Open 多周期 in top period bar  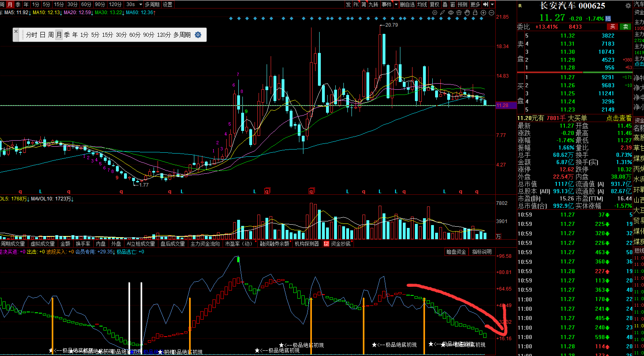tap(152, 4)
